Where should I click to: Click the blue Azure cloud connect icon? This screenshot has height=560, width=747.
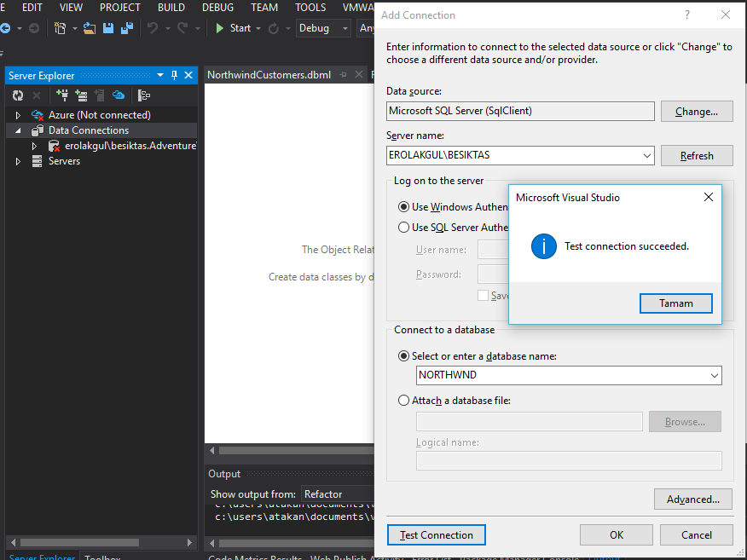click(x=119, y=96)
